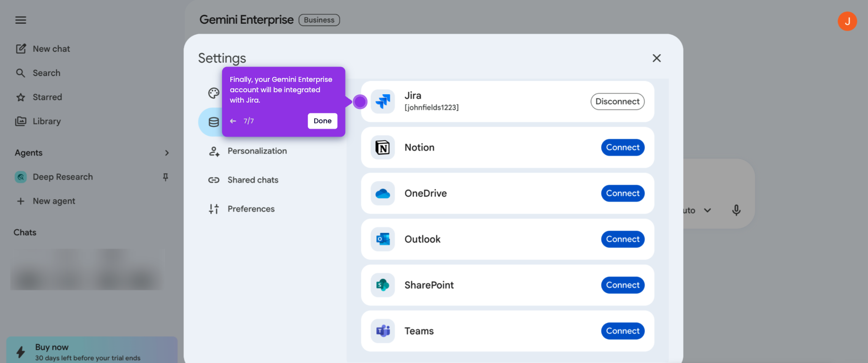Click the OneDrive connector name
Image resolution: width=868 pixels, height=363 pixels.
click(x=426, y=193)
